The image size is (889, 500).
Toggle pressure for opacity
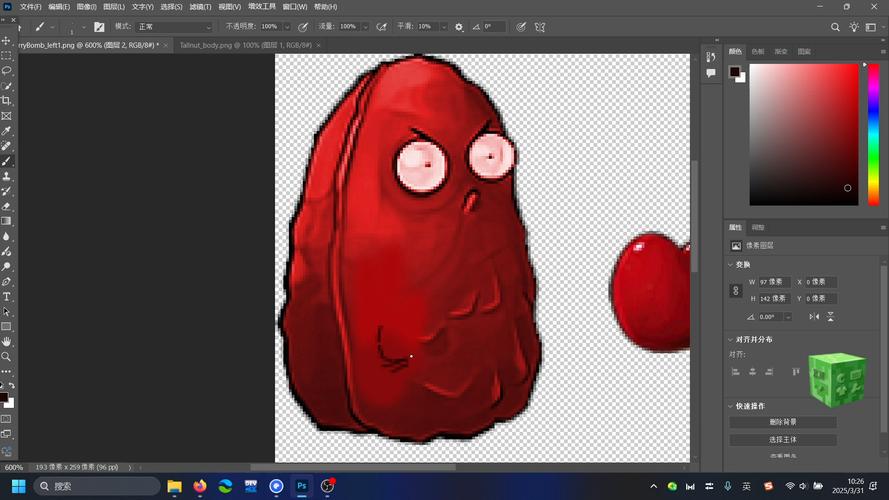pos(303,27)
